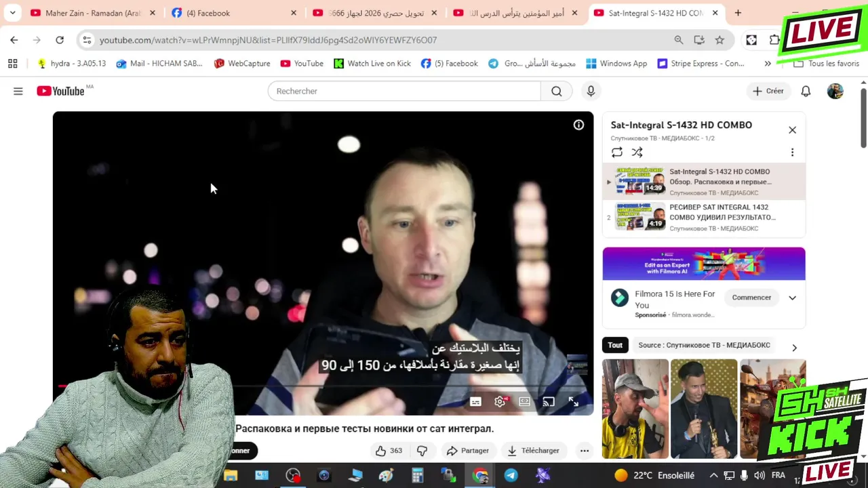The width and height of the screenshot is (868, 488).
Task: Click the Filmora ad banner image
Action: pos(704,264)
